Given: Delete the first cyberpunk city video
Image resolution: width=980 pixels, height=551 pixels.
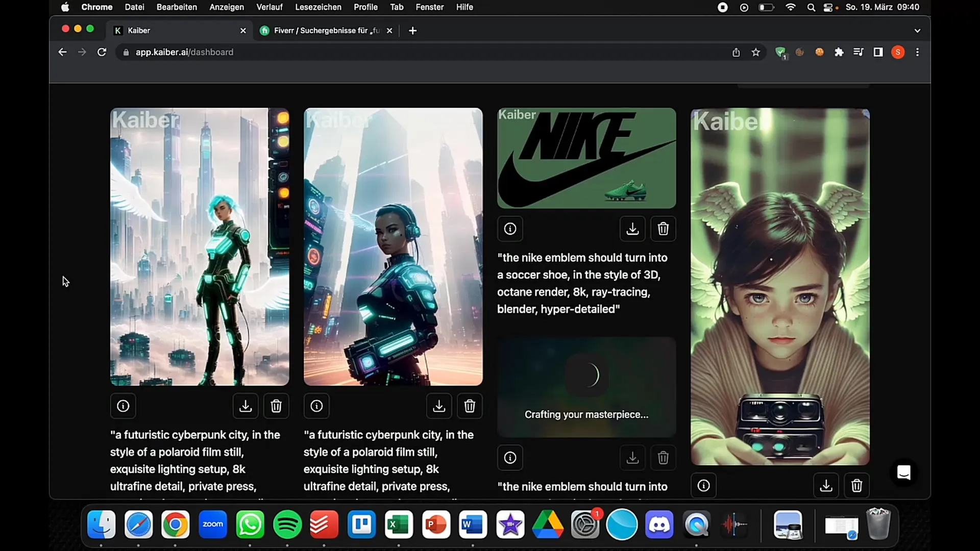Looking at the screenshot, I should (276, 406).
